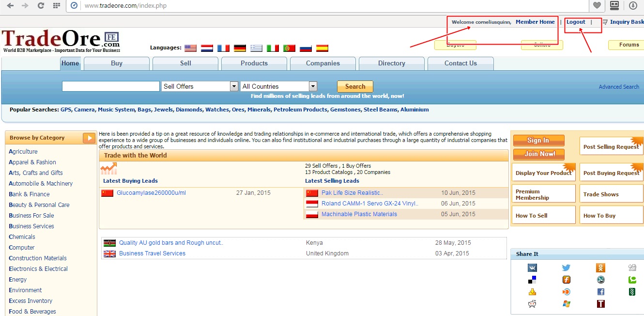Switch to the Portuguese flag language
Image resolution: width=644 pixels, height=316 pixels.
pos(289,48)
